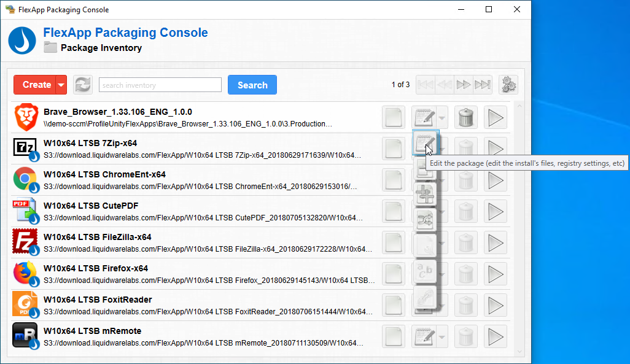Click the red Create button
The image size is (630, 364).
pyautogui.click(x=36, y=85)
